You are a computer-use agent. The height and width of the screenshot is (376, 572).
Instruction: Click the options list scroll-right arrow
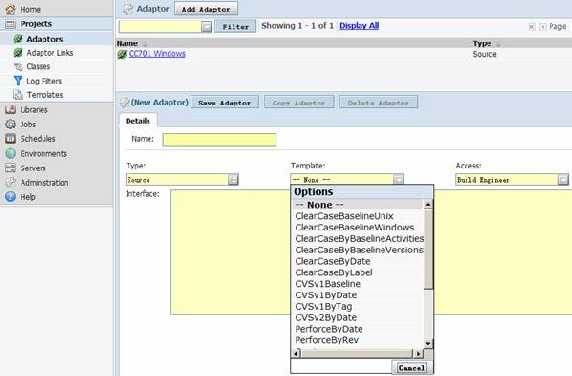click(418, 353)
